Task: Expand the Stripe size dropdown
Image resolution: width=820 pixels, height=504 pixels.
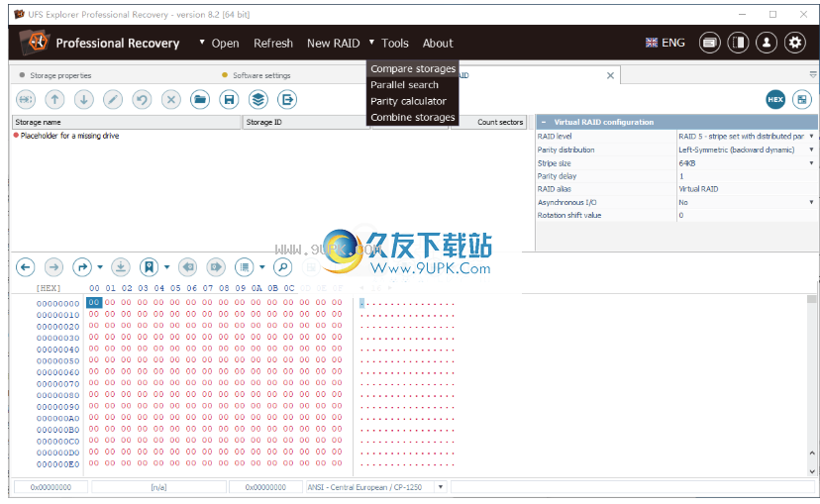Action: tap(812, 163)
